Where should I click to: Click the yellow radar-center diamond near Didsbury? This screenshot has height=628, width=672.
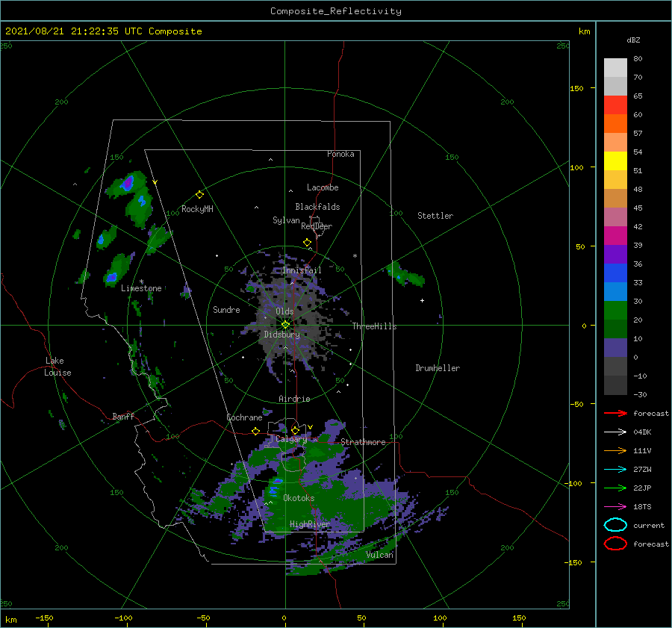pos(285,325)
